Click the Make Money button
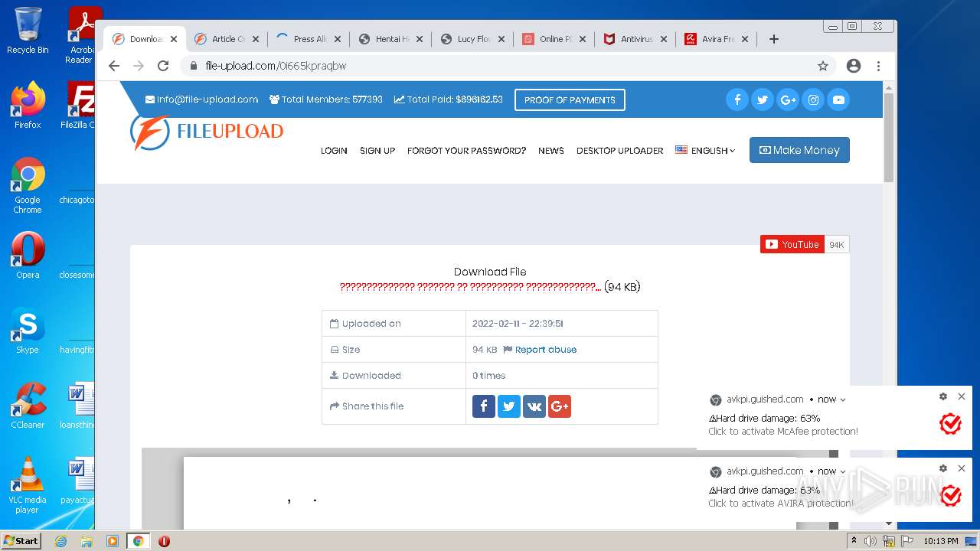This screenshot has height=551, width=980. pos(799,150)
